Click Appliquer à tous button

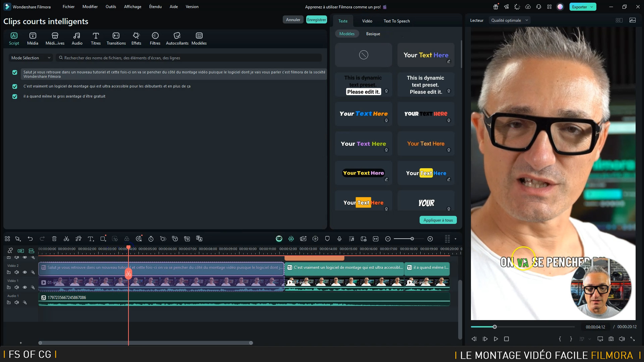[438, 220]
